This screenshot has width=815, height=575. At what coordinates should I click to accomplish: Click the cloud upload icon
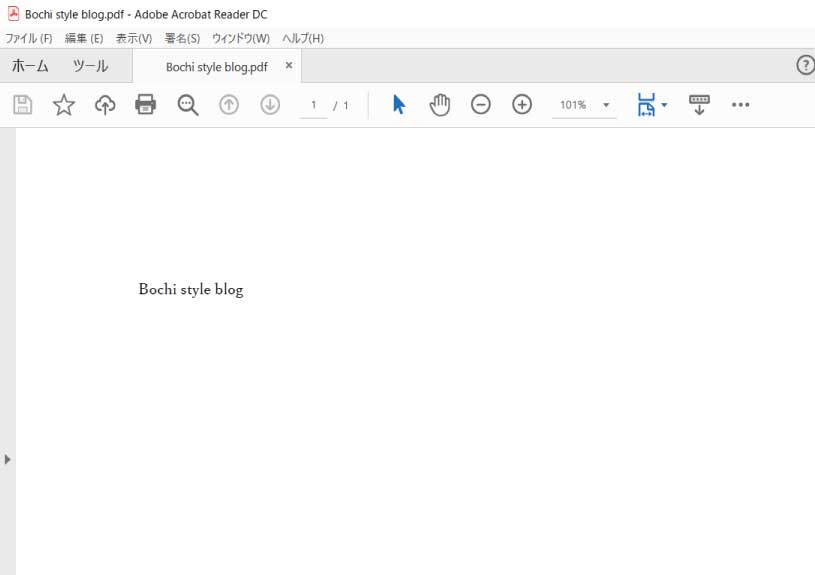pos(105,105)
